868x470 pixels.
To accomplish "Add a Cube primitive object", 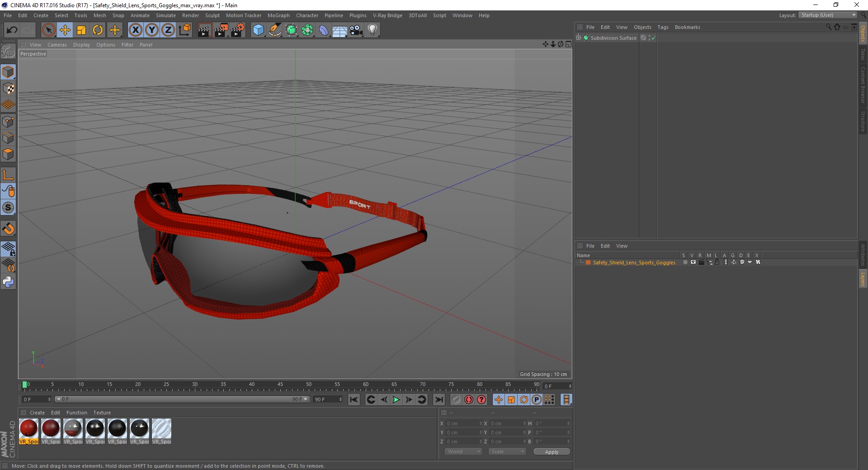I will 258,30.
